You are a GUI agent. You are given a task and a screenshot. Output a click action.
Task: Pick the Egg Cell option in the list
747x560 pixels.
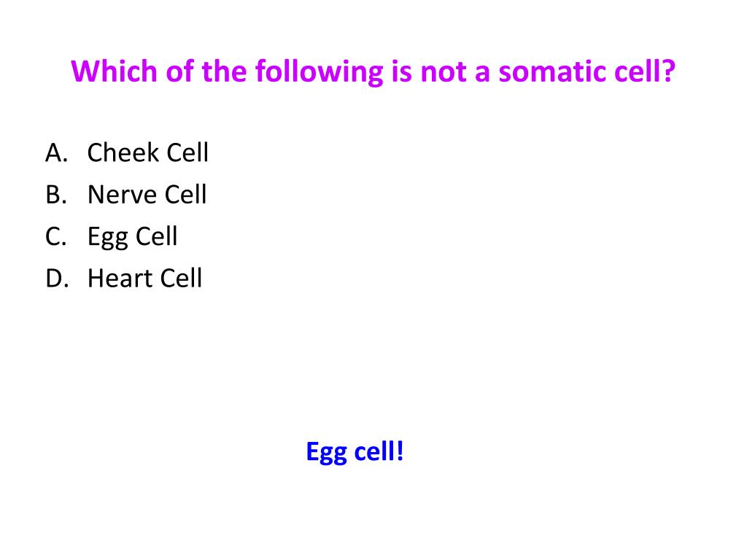[x=133, y=237]
